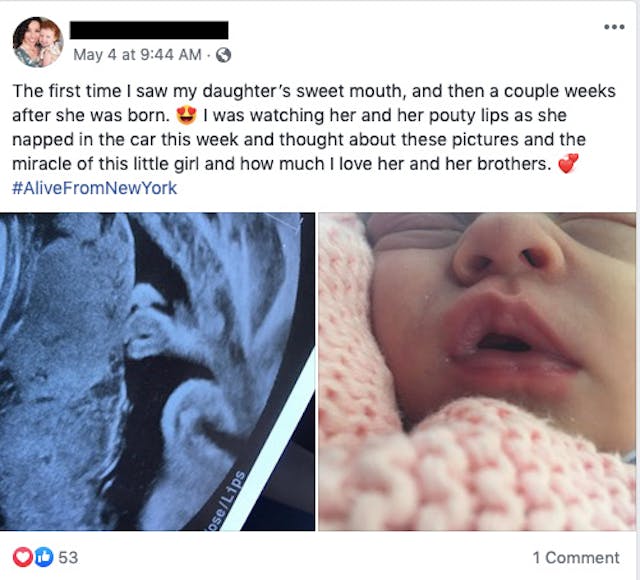This screenshot has height=580, width=640.
Task: Click the globe public privacy icon
Action: click(x=223, y=55)
